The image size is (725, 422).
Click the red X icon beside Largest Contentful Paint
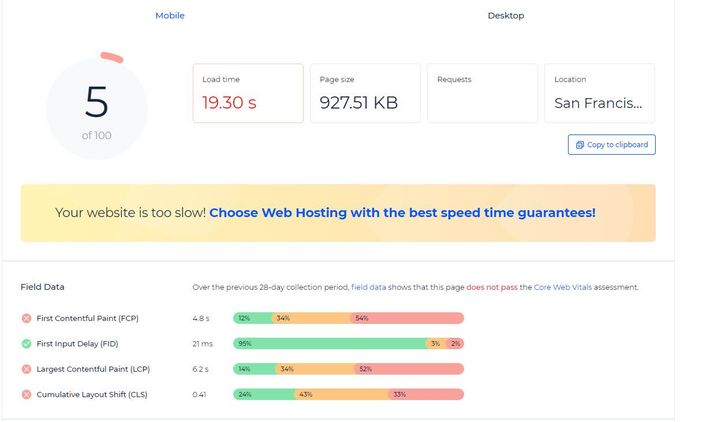coord(26,369)
